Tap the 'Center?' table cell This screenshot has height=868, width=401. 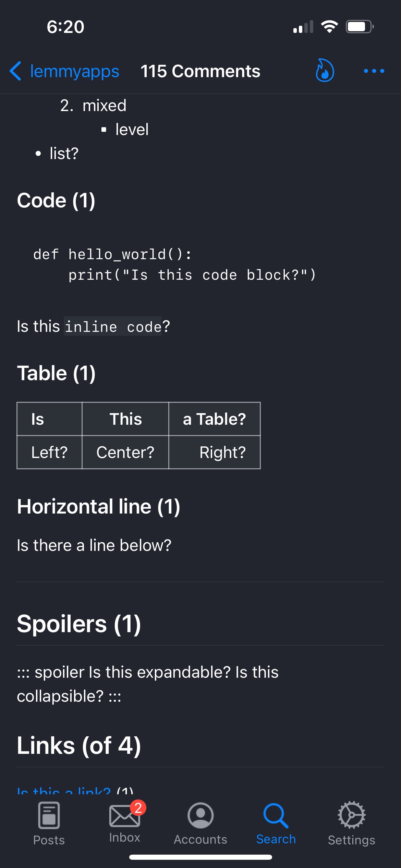[125, 452]
